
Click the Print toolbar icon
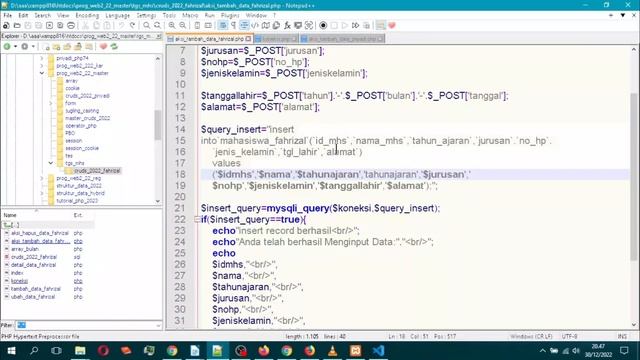coord(71,25)
